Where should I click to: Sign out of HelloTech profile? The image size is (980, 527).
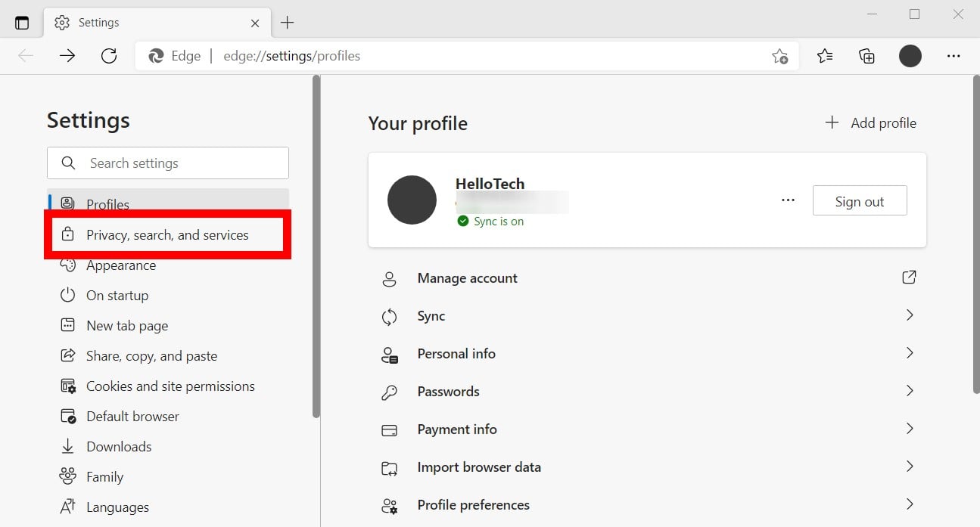click(x=860, y=201)
